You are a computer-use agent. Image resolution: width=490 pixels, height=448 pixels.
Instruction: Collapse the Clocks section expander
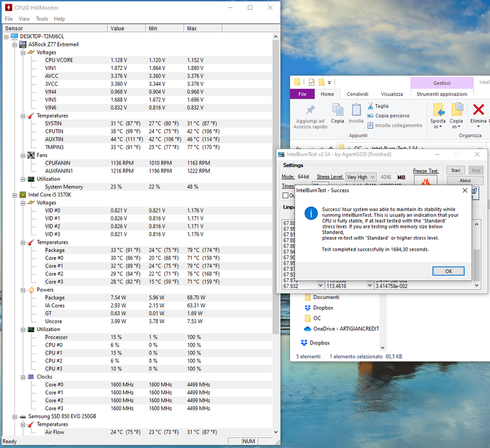click(23, 377)
